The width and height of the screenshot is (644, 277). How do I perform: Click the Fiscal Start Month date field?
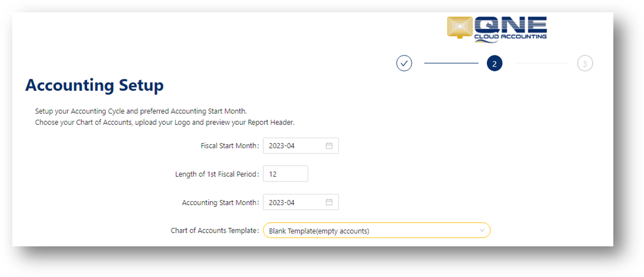pyautogui.click(x=301, y=145)
